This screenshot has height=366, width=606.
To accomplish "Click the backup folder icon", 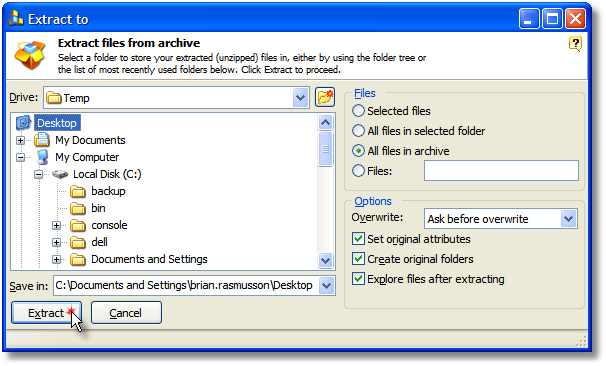I will point(78,191).
